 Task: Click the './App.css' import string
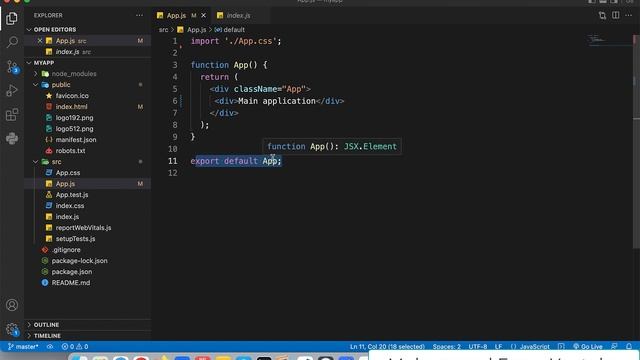click(251, 41)
